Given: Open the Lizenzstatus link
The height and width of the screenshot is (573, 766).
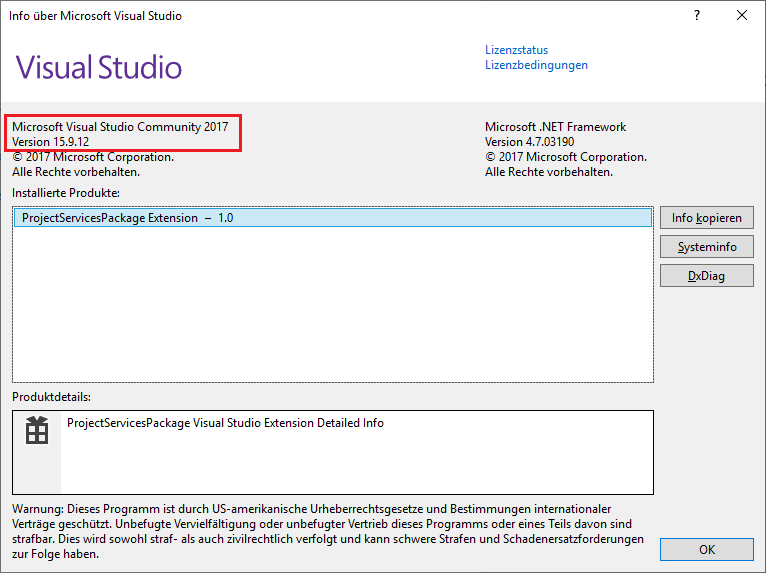Looking at the screenshot, I should (516, 50).
